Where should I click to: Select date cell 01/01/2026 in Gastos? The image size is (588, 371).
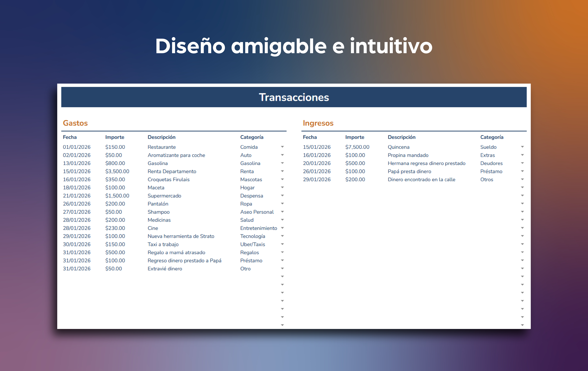click(x=77, y=147)
